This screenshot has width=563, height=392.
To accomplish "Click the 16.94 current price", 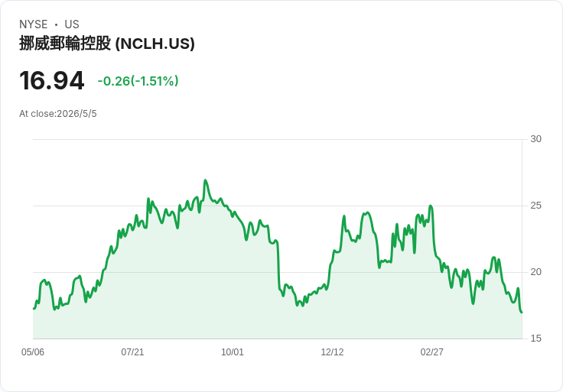I will (x=52, y=80).
